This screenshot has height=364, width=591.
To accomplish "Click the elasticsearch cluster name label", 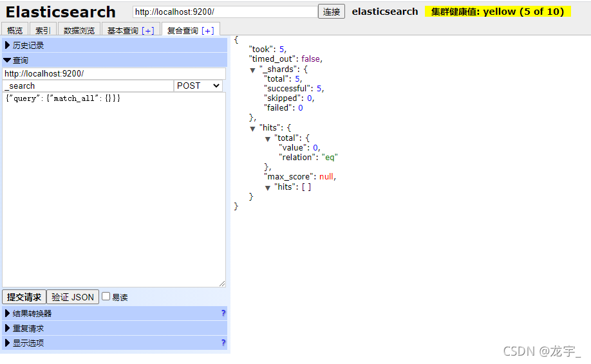I will tap(385, 12).
